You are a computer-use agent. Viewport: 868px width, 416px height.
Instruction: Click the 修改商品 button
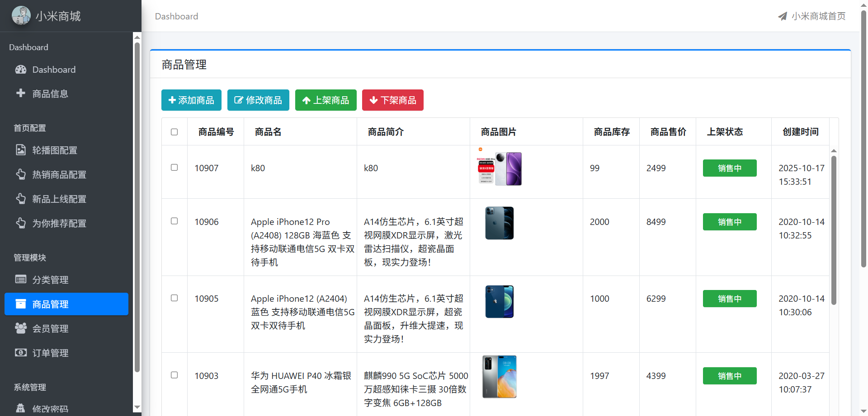tap(258, 100)
